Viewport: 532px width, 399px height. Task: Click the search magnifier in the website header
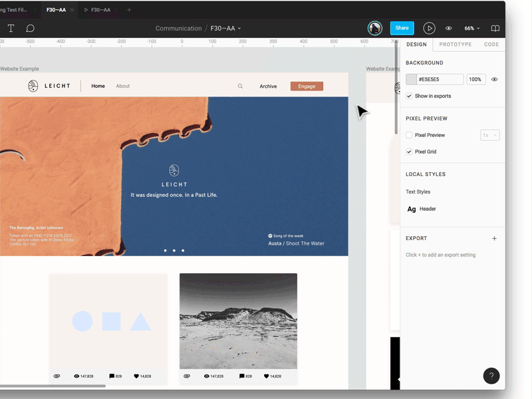pyautogui.click(x=240, y=86)
